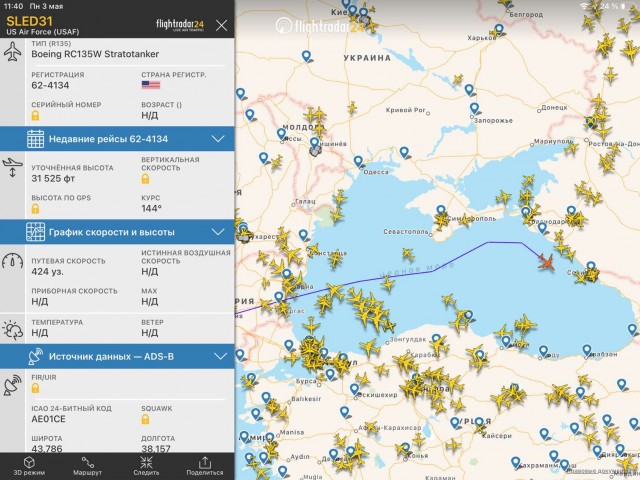Tap the battery indicator in status bar
Viewport: 640px width, 480px height.
(x=627, y=6)
